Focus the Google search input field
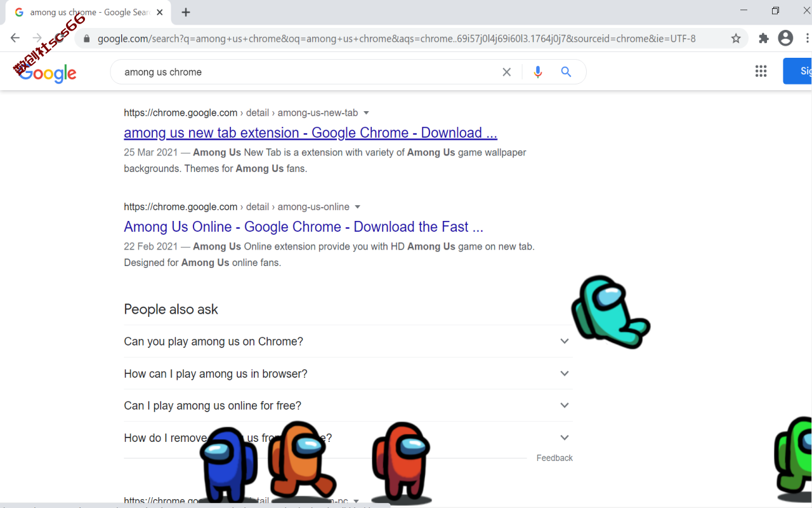 point(308,72)
